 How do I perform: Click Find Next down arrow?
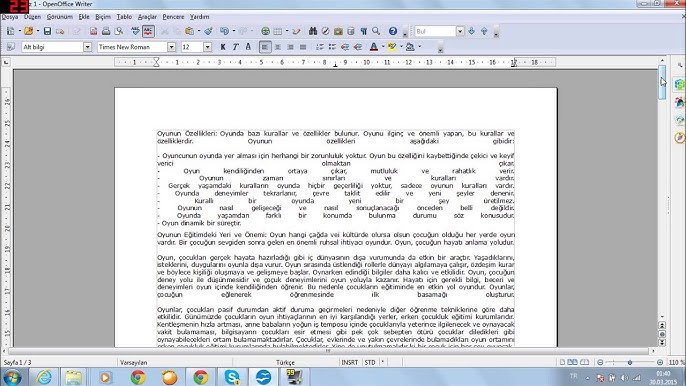(472, 32)
